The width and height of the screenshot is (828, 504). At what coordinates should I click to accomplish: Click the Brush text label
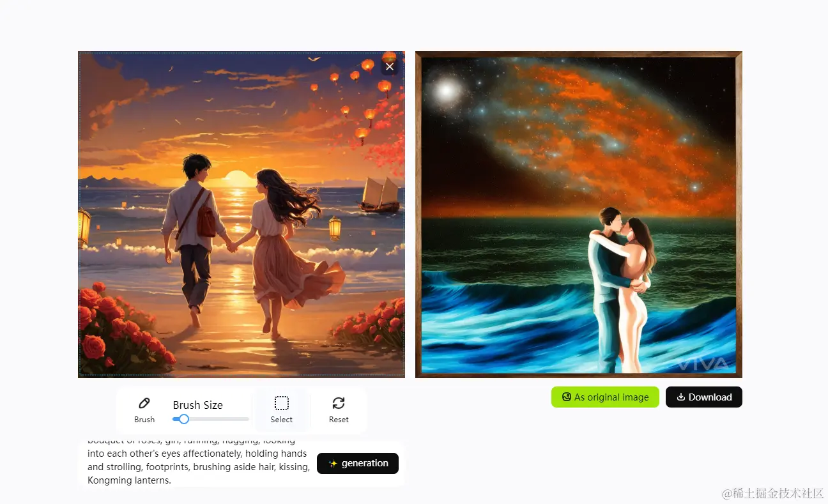point(144,420)
